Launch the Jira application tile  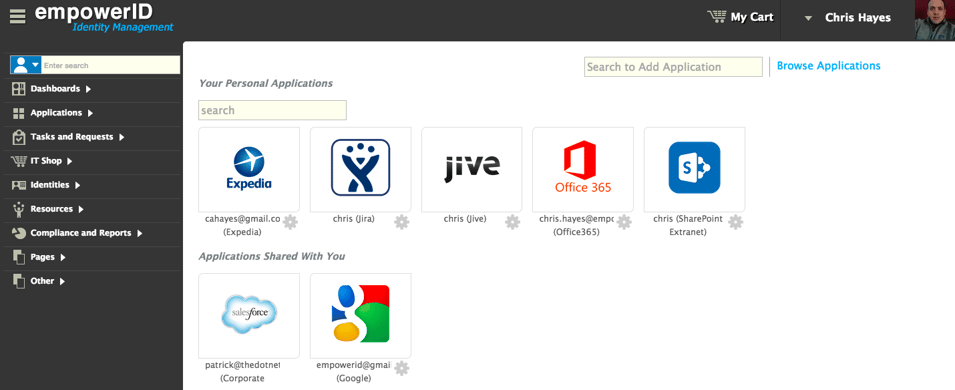point(361,169)
